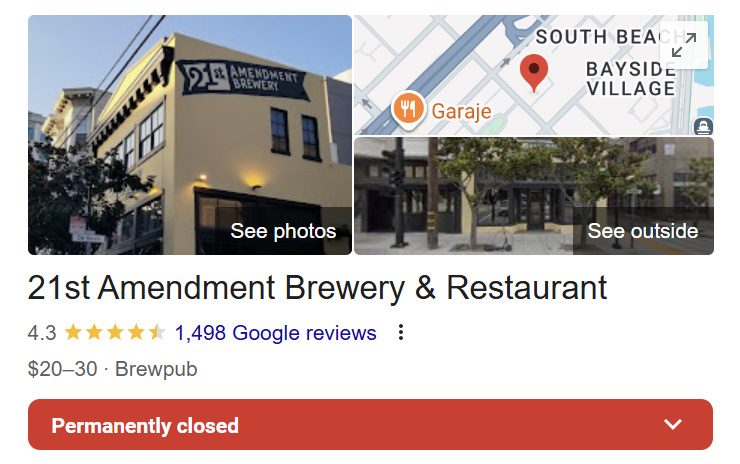Click the See photos label
Screen dimensions: 740x464
pos(283,231)
